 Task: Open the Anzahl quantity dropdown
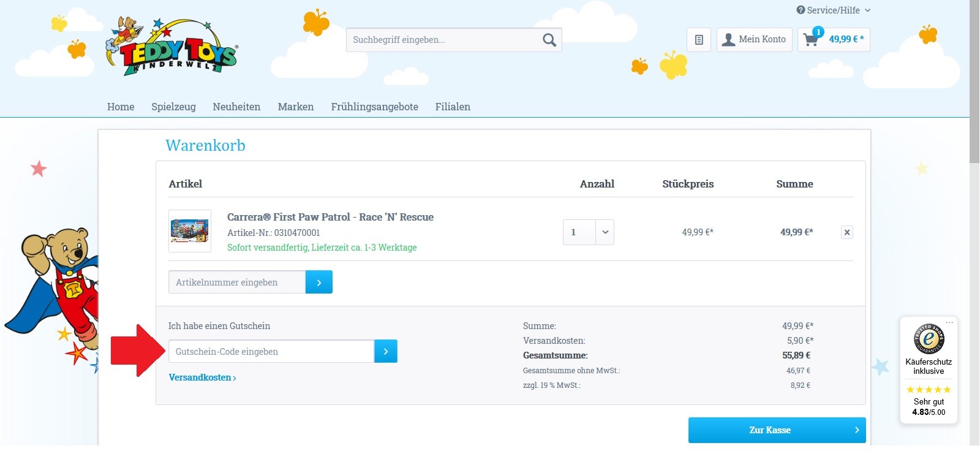(x=589, y=232)
